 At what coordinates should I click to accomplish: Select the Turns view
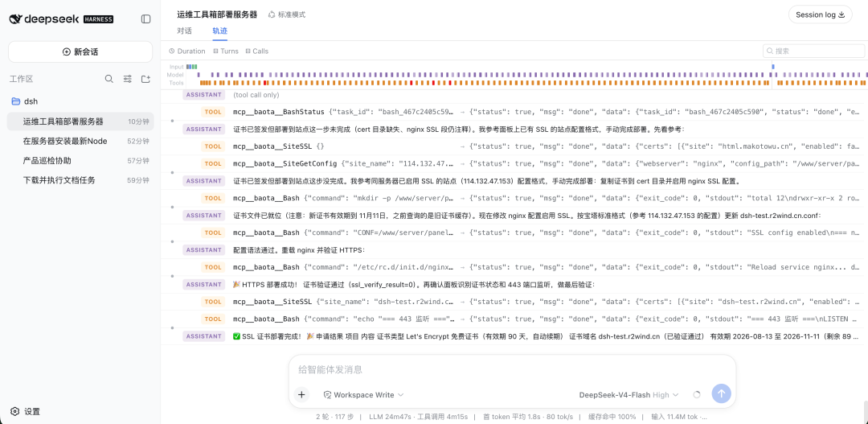225,51
